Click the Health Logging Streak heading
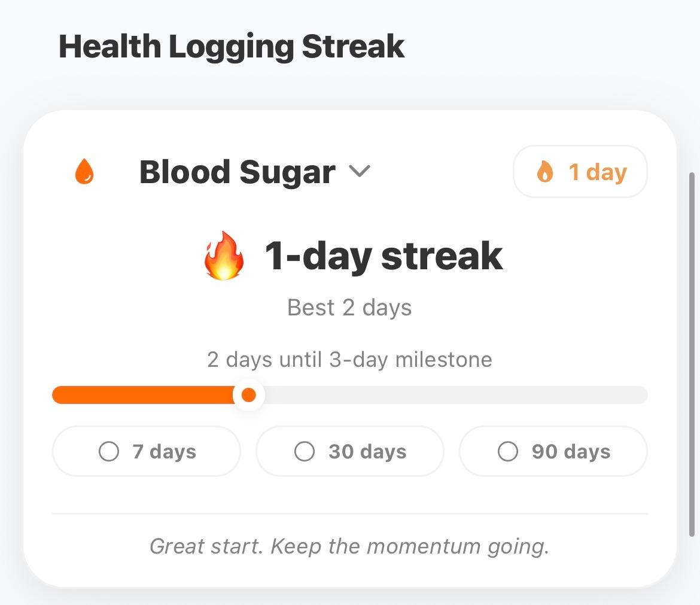This screenshot has height=605, width=700. 231,45
